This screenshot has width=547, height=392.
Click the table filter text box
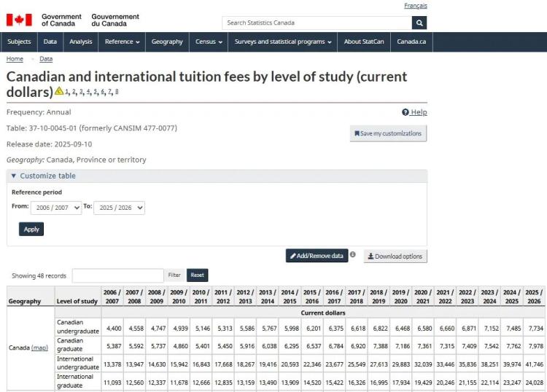coord(118,275)
